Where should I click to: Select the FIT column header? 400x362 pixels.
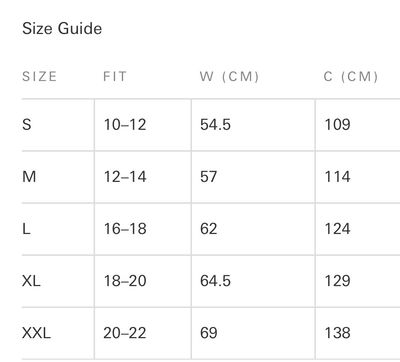point(115,77)
